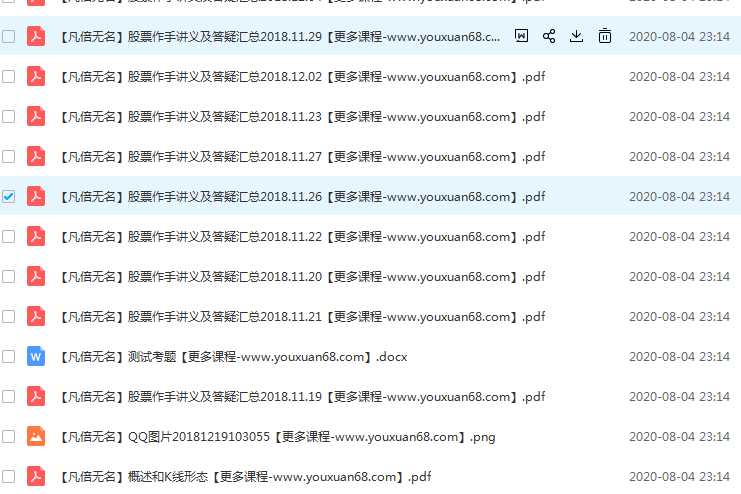Click the 2018.11.19 file's modified date
741x494 pixels.
680,397
